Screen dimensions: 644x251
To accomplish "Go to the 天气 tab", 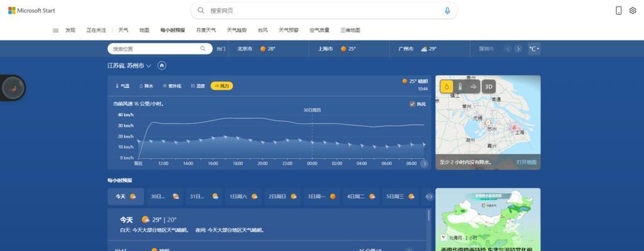I will pos(123,30).
